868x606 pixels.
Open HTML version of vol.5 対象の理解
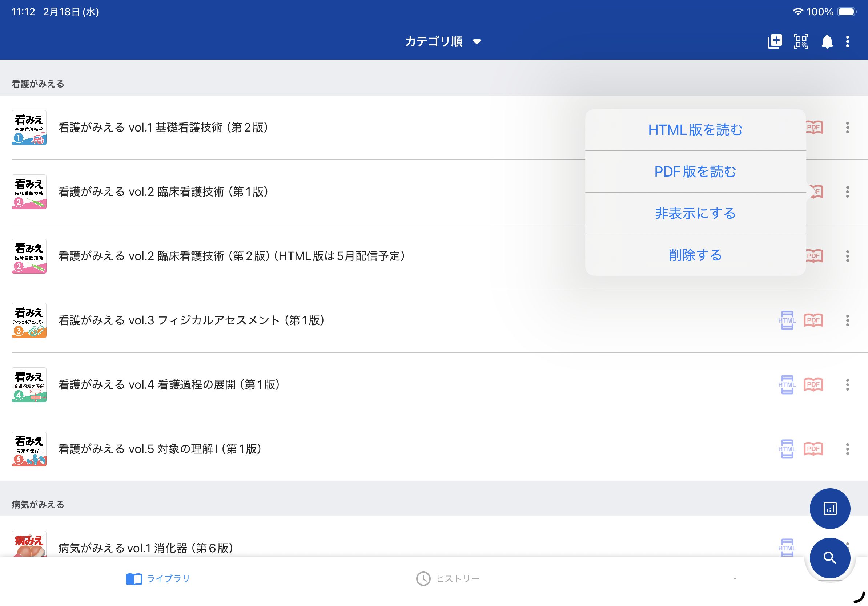tap(787, 449)
